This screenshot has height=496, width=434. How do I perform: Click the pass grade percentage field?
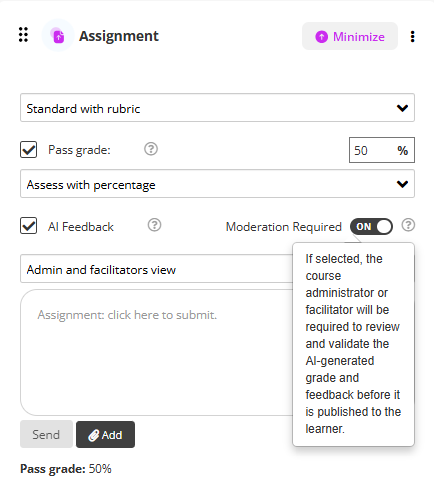(x=382, y=150)
